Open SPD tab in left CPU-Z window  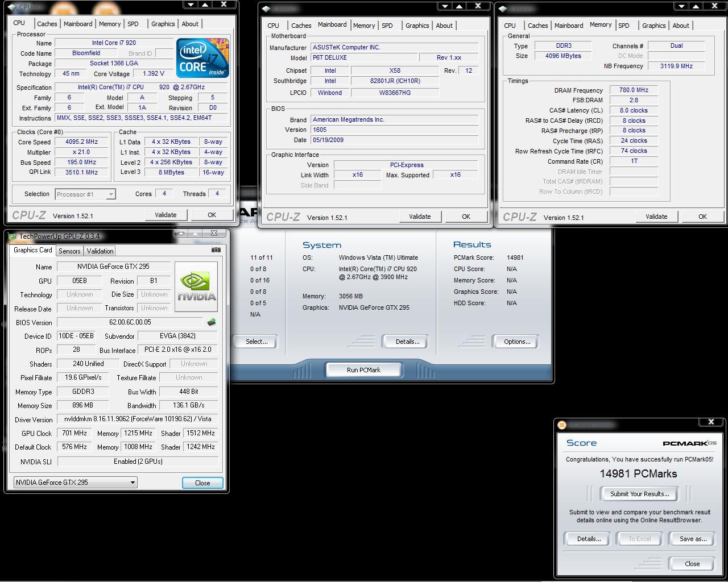(133, 24)
